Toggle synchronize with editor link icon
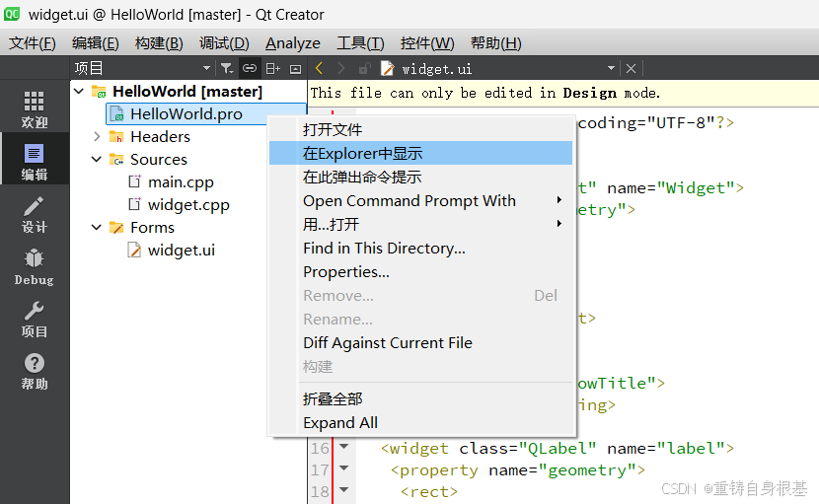The image size is (819, 504). 250,68
